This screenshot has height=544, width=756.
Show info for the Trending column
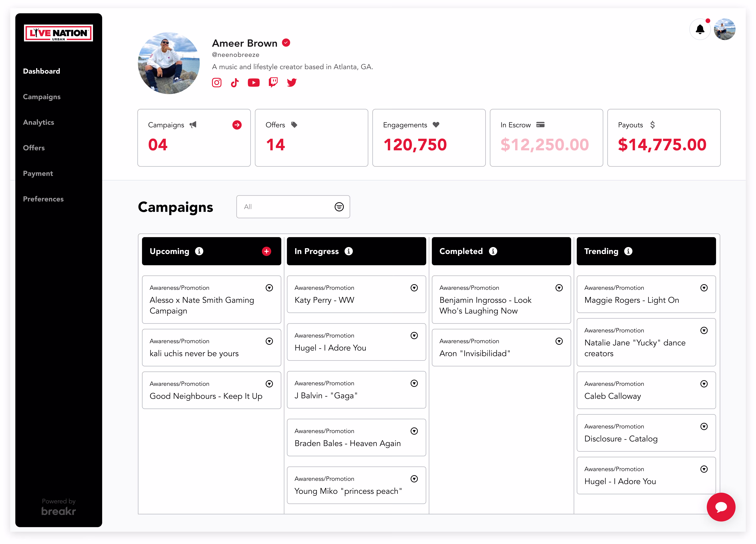coord(628,251)
